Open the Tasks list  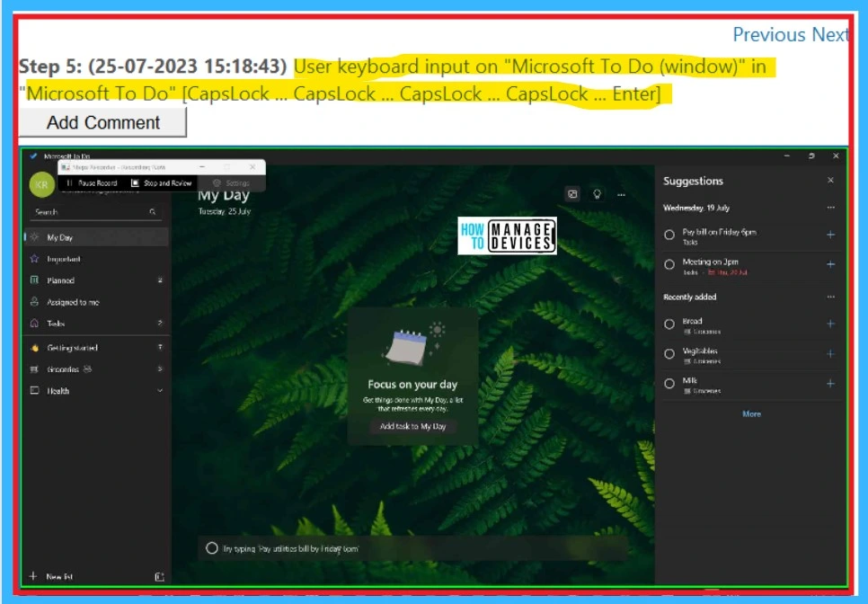96,324
